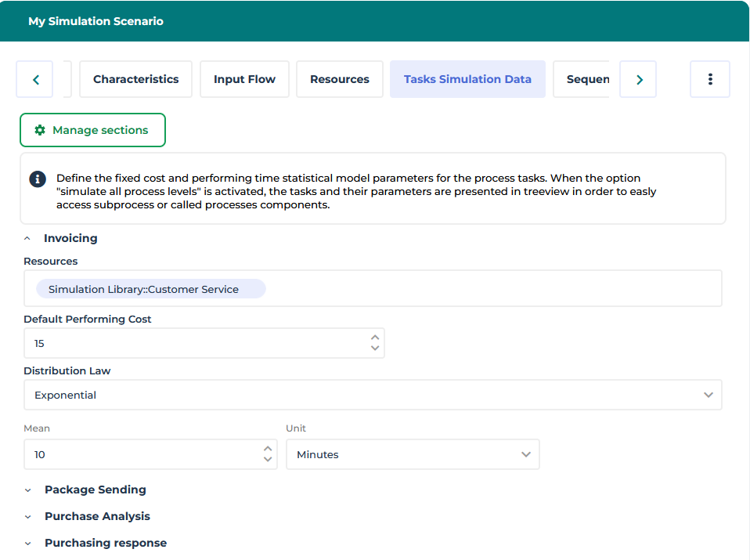This screenshot has height=560, width=750.
Task: Increment the Mean value using up arrow
Action: point(268,449)
